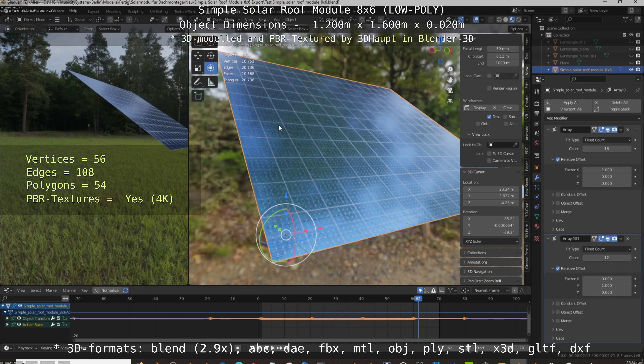Select the Scale tool in the viewport toolbar
The image size is (644, 364).
[x=198, y=68]
